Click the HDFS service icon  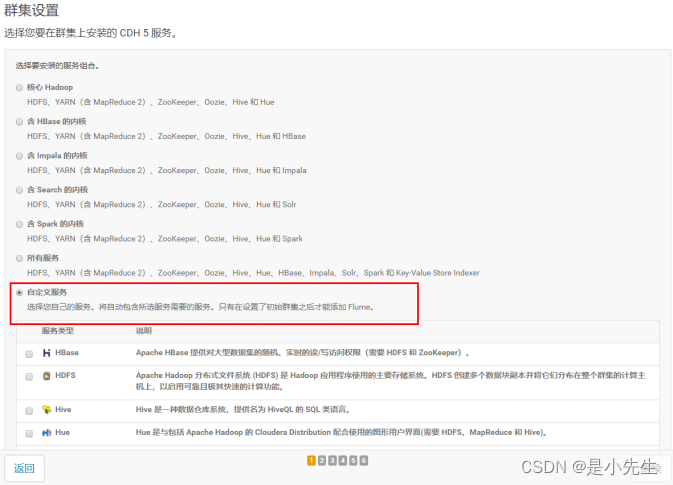[x=46, y=376]
